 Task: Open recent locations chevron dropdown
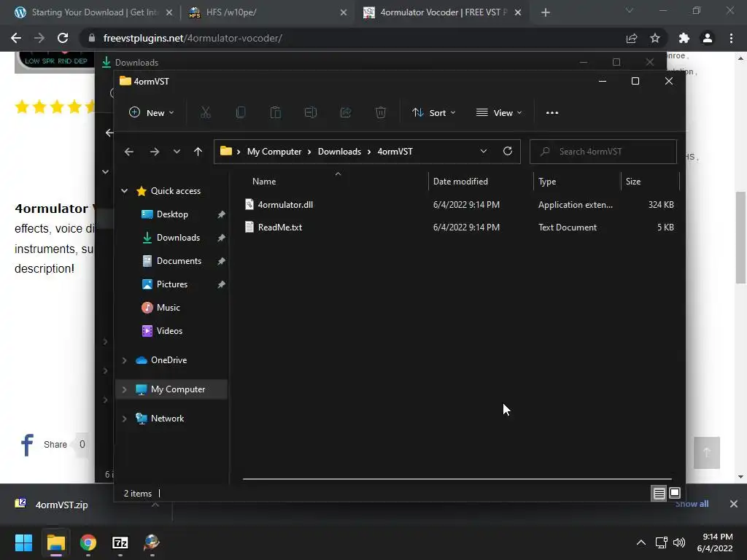point(177,152)
